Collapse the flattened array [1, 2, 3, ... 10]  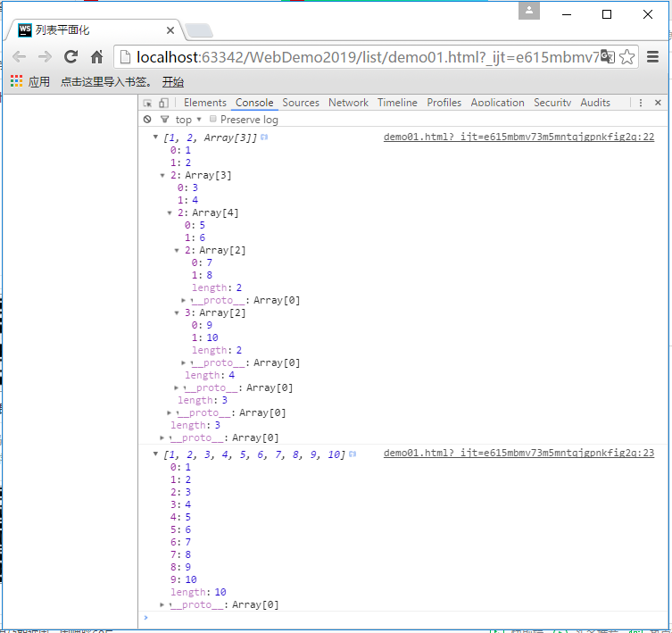[155, 454]
